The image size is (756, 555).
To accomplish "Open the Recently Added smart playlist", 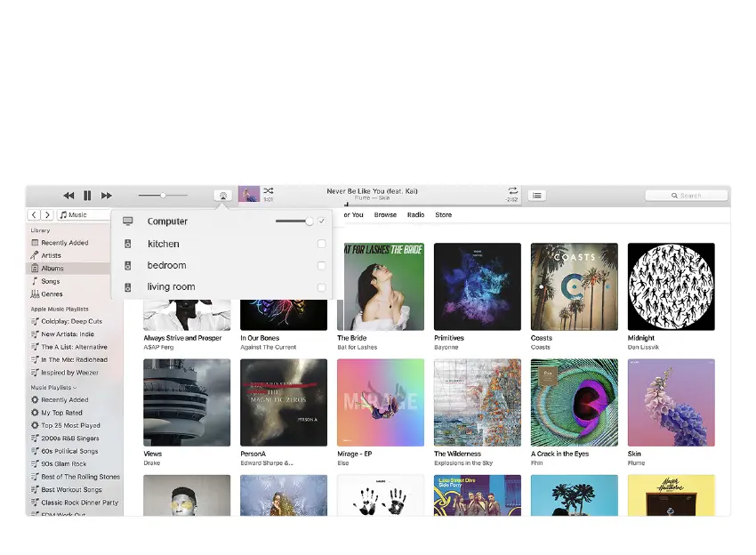I will tap(65, 399).
